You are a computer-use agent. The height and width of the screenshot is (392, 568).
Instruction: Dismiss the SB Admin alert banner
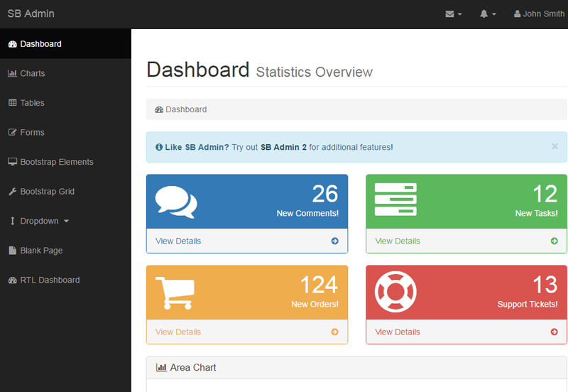click(x=555, y=146)
